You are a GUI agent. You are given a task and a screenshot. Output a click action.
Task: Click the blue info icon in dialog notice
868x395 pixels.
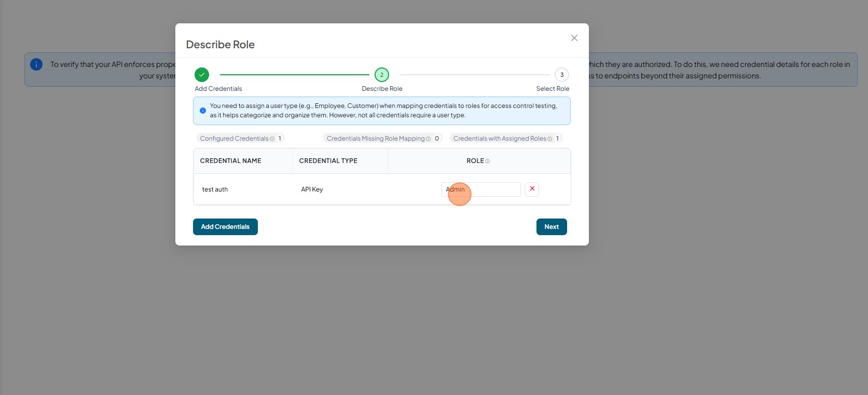(203, 111)
